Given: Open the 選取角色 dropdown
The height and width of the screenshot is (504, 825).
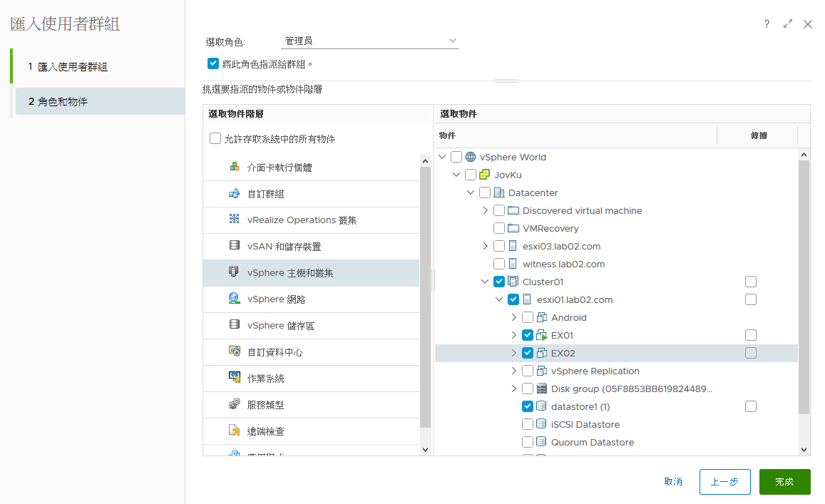Looking at the screenshot, I should [x=370, y=41].
